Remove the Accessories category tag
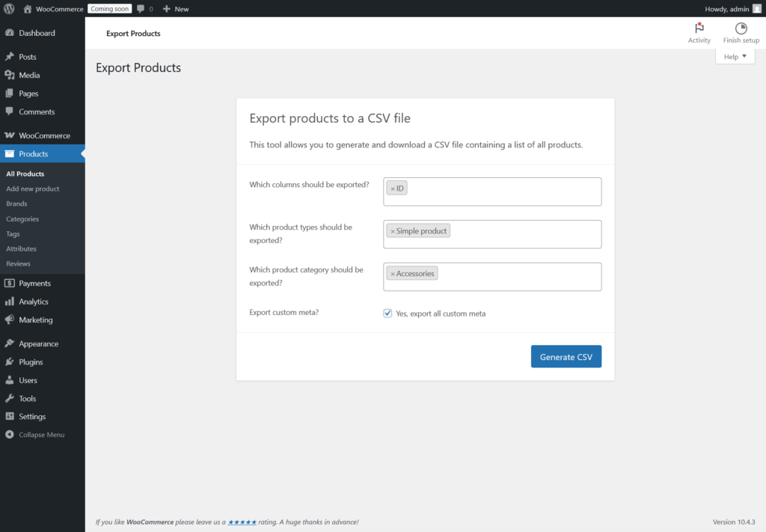The height and width of the screenshot is (532, 766). (393, 273)
